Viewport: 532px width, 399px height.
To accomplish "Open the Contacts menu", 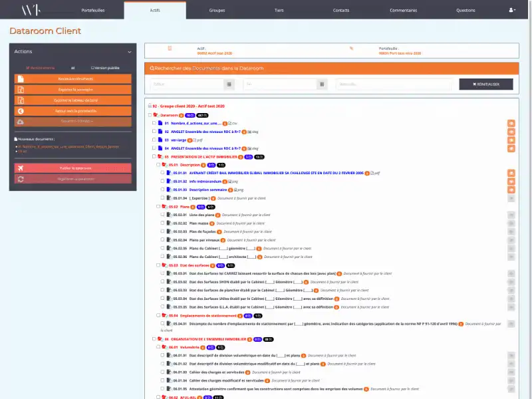I will [341, 10].
